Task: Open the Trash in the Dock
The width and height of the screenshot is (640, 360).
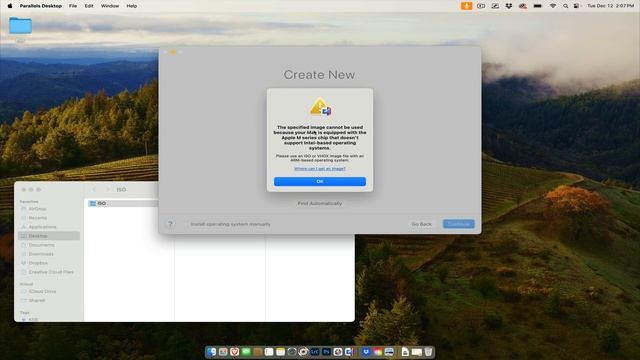Action: click(428, 352)
